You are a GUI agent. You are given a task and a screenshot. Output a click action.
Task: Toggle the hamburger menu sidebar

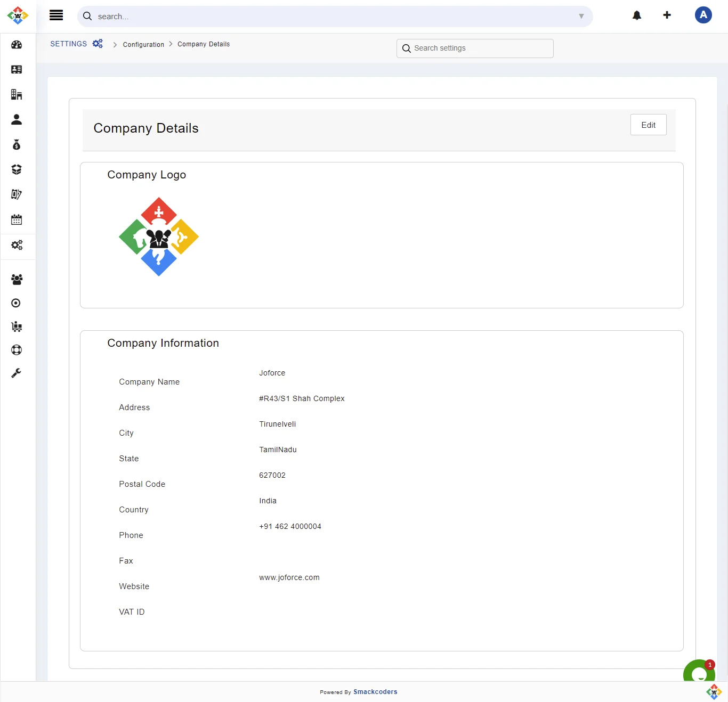pos(56,15)
